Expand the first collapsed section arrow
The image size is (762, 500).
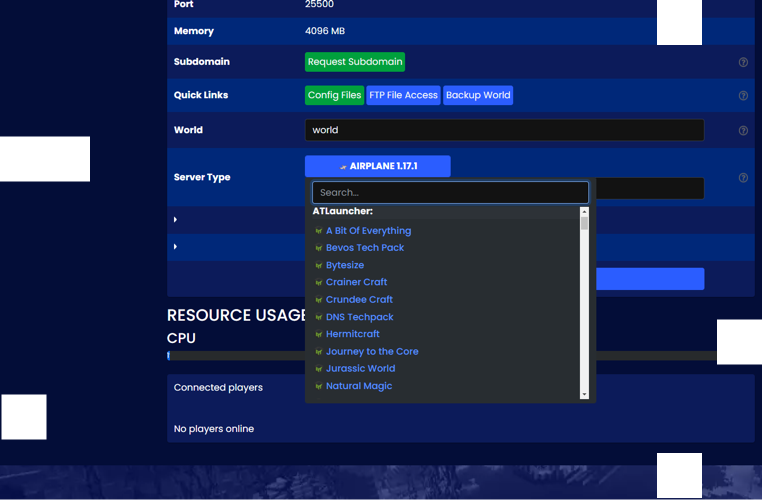click(x=175, y=220)
